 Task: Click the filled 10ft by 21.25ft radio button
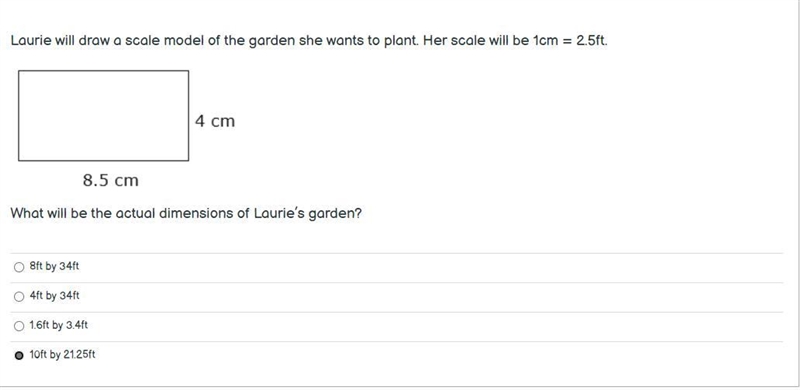tap(19, 356)
